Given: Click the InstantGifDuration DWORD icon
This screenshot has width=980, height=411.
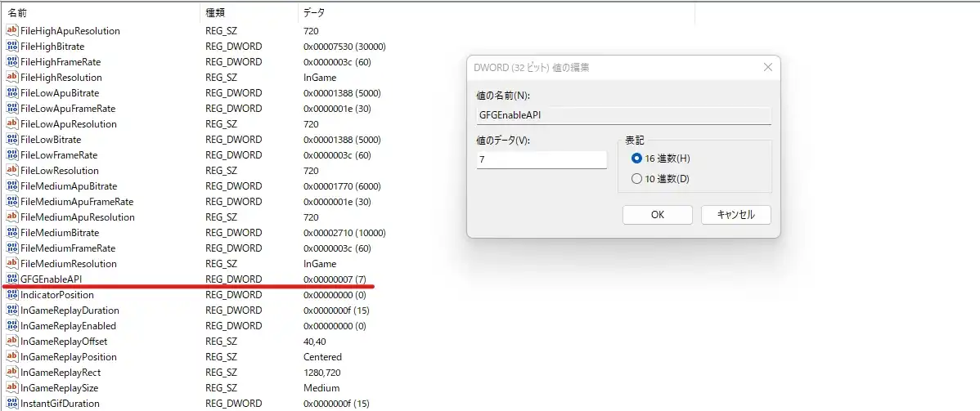Looking at the screenshot, I should click(12, 404).
